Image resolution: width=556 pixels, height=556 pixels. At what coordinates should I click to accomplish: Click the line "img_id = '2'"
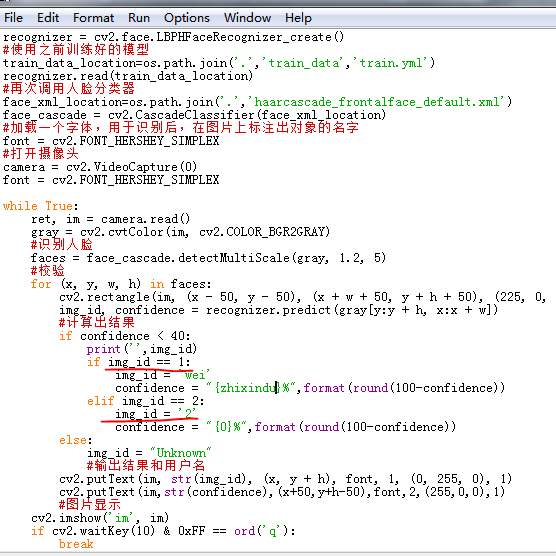(156, 414)
